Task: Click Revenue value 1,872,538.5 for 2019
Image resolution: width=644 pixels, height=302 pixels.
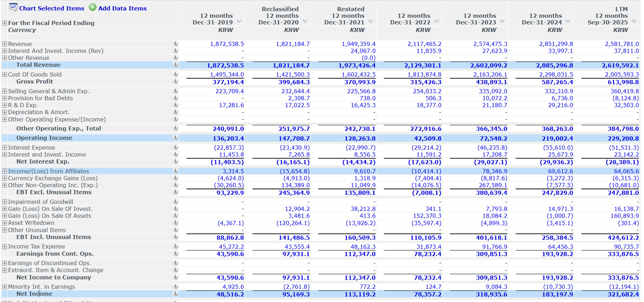Action: click(x=227, y=44)
